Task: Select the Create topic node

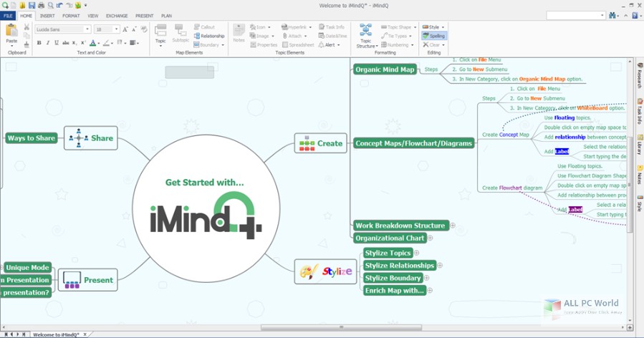Action: [x=320, y=143]
